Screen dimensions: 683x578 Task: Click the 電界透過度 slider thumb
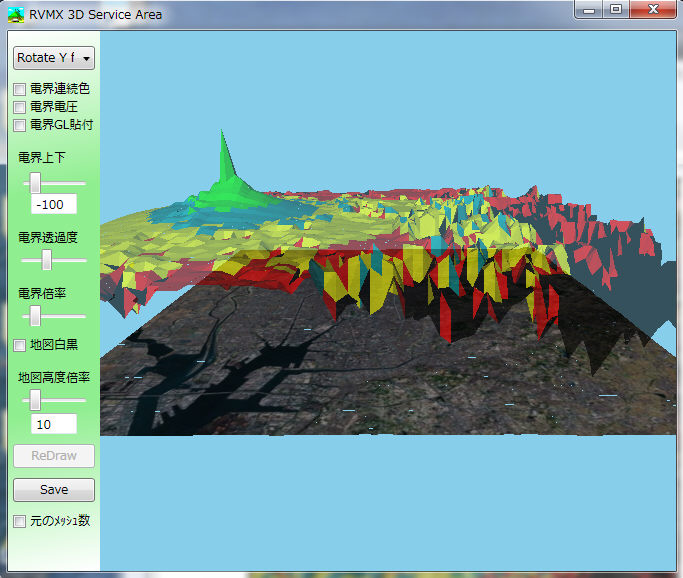tap(46, 260)
